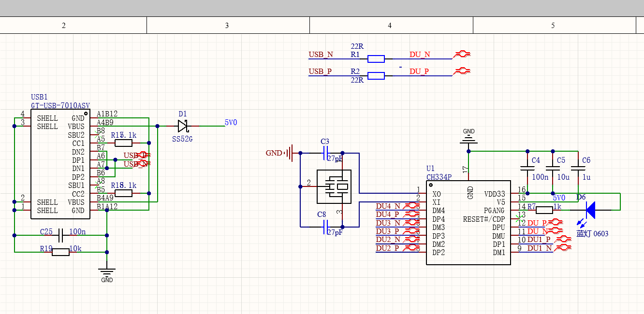Screen dimensions: 644x314
Task: Click the 5V0 net label after D1
Action: (231, 123)
